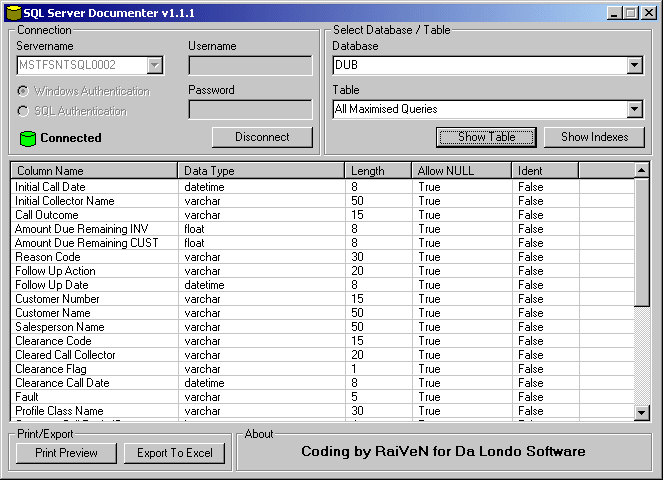Image resolution: width=663 pixels, height=480 pixels.
Task: Open Print Preview
Action: click(66, 453)
